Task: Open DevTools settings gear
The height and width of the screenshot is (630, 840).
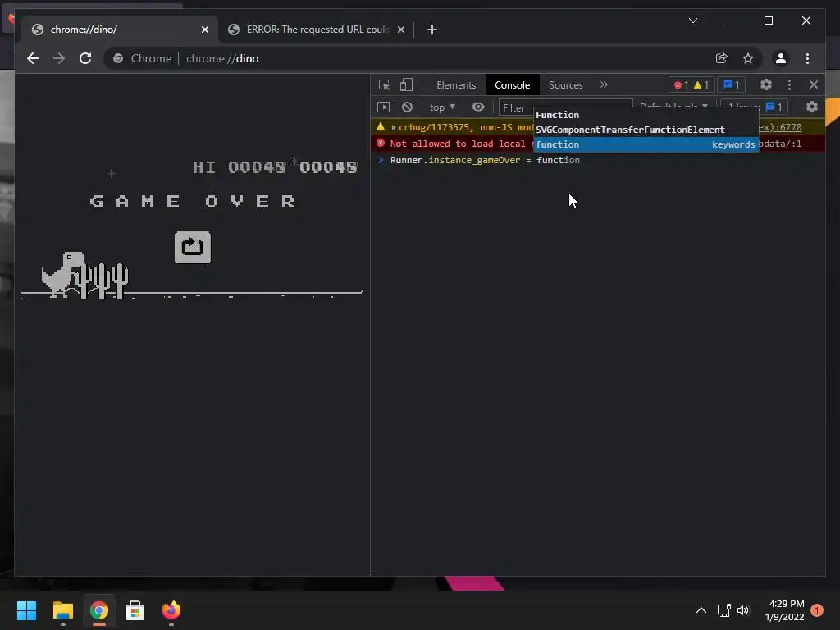Action: point(766,84)
